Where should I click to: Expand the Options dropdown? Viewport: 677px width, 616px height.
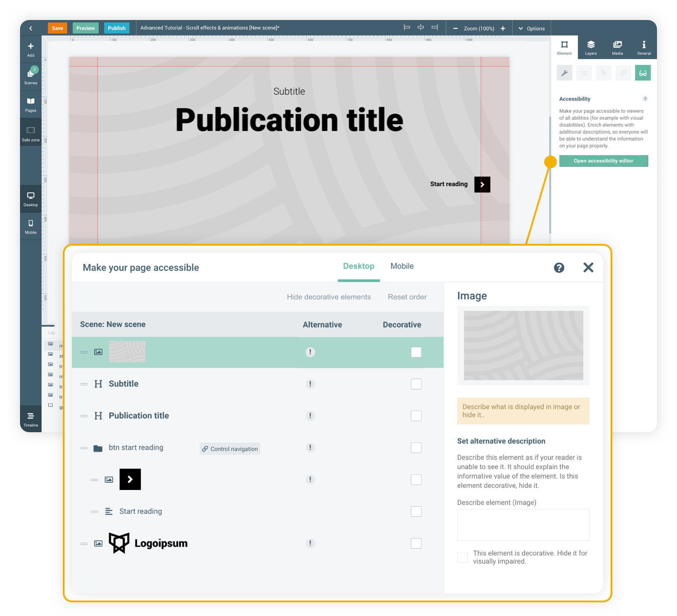click(x=531, y=28)
